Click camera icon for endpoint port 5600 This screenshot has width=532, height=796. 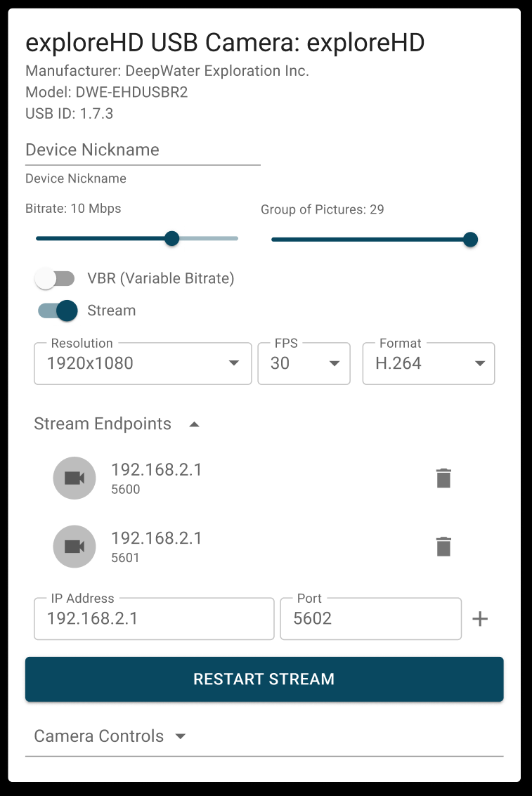(74, 478)
